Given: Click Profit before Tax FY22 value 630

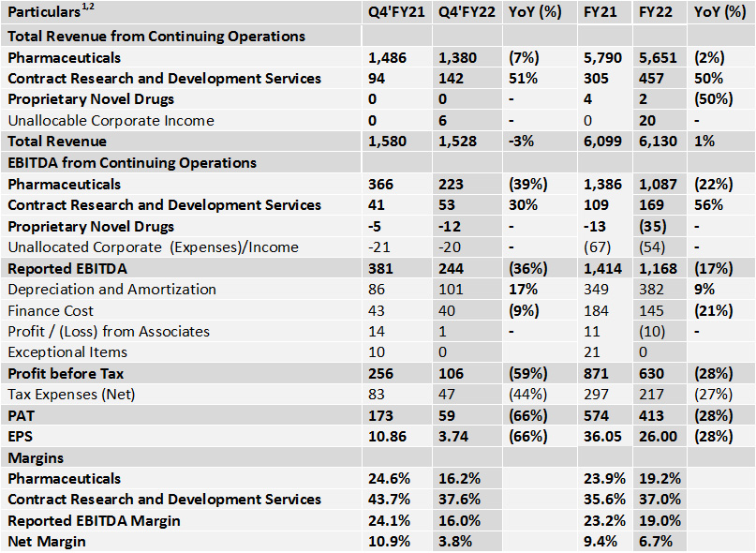Looking at the screenshot, I should [x=651, y=373].
